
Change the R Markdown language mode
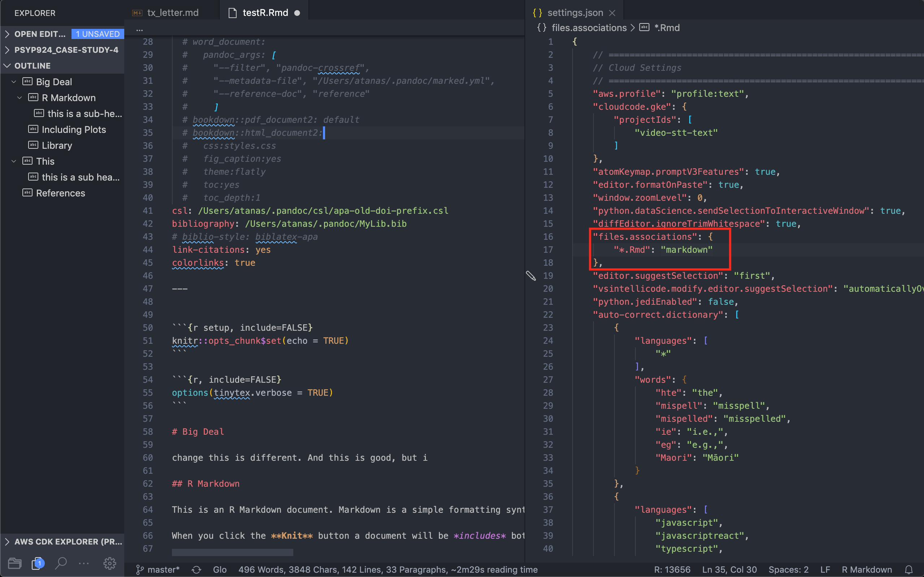(866, 570)
